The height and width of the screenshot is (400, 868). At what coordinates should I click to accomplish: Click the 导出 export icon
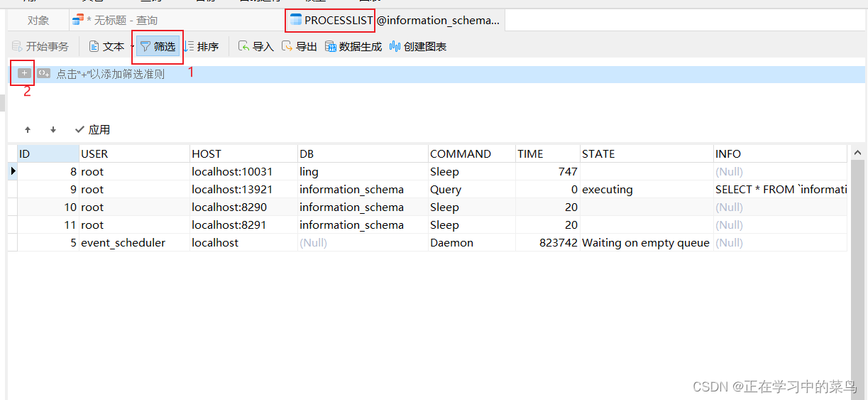tap(287, 47)
